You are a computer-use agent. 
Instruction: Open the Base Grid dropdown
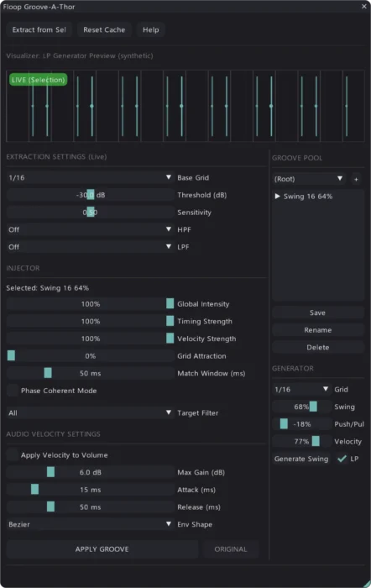point(91,177)
